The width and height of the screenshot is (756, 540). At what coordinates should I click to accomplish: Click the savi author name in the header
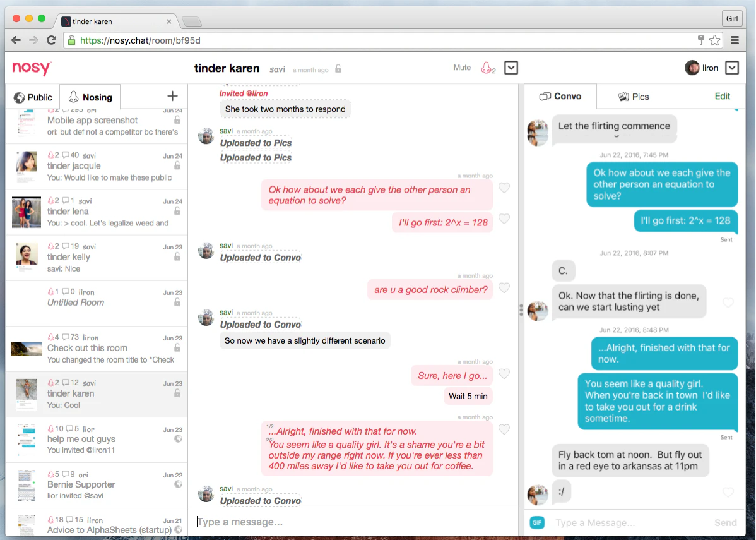[x=277, y=69]
